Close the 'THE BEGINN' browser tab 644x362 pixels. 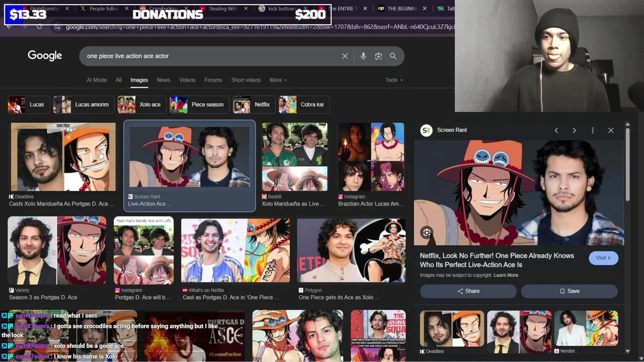coord(425,9)
